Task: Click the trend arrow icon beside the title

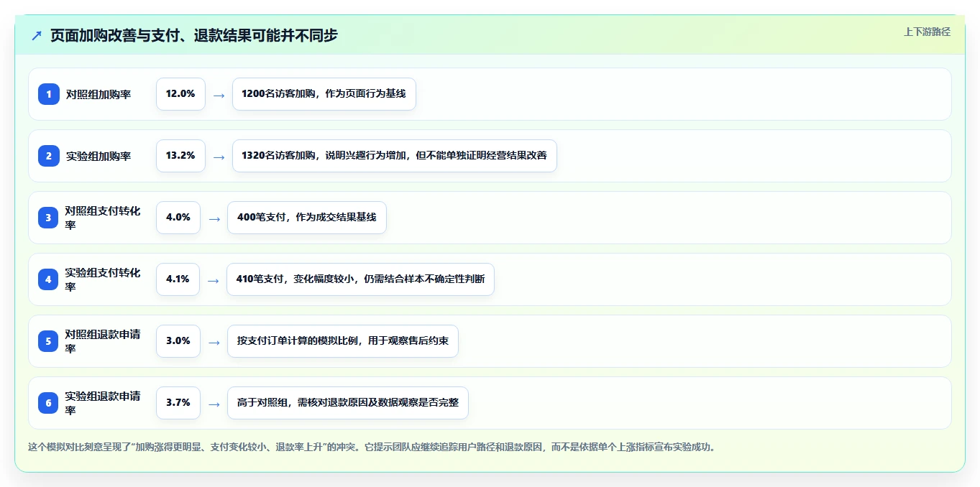Action: click(x=36, y=35)
